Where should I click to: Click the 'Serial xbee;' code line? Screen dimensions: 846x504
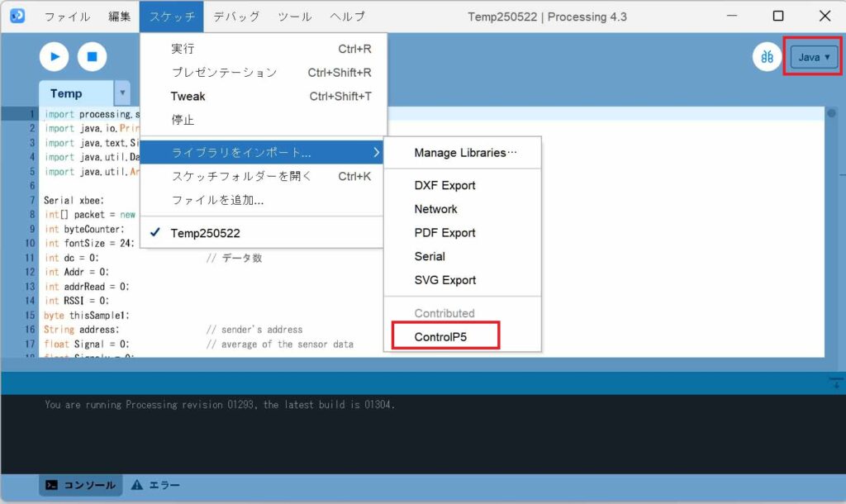click(74, 200)
